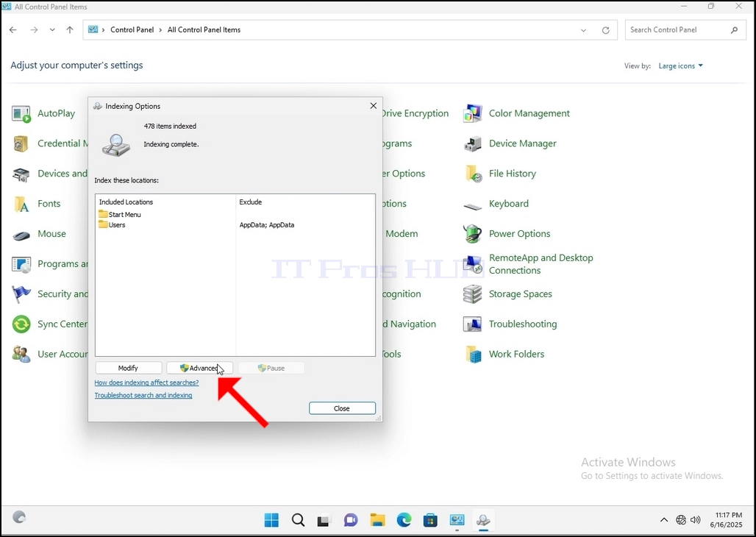Show hidden tray icons chevron
The image size is (756, 537).
pos(664,519)
